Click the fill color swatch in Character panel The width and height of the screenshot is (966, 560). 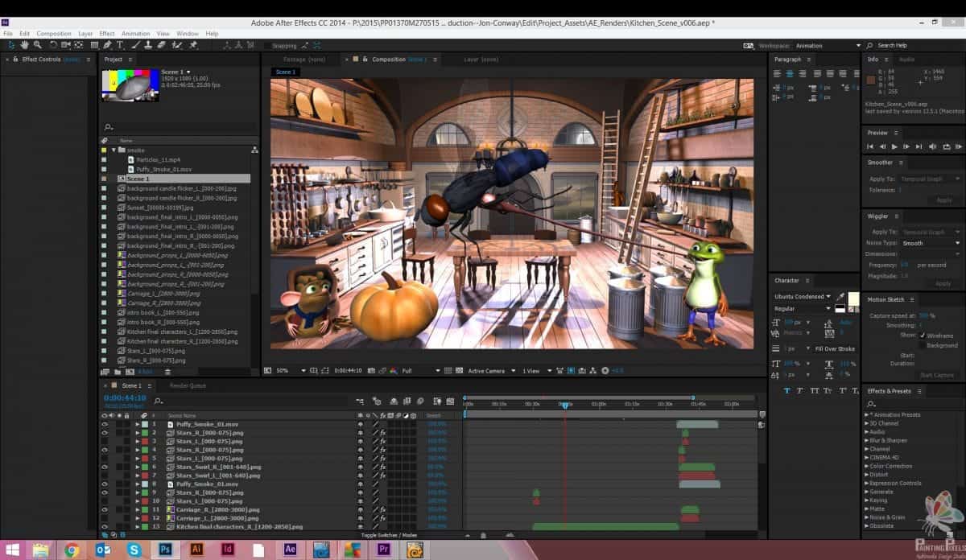pos(853,299)
